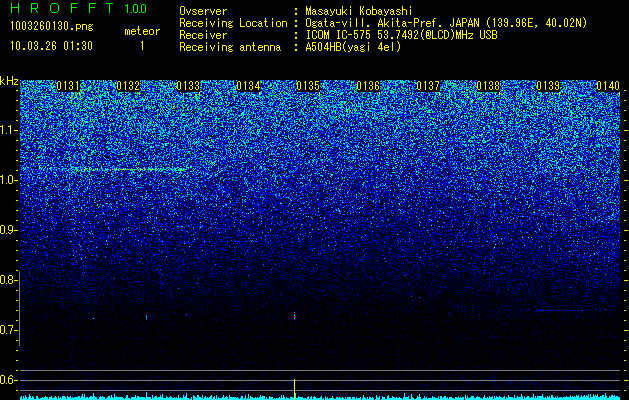Screen dimensions: 629x400
Task: Click the yellow-green meteor echo streak near 1.0 kHz
Action: (130, 170)
